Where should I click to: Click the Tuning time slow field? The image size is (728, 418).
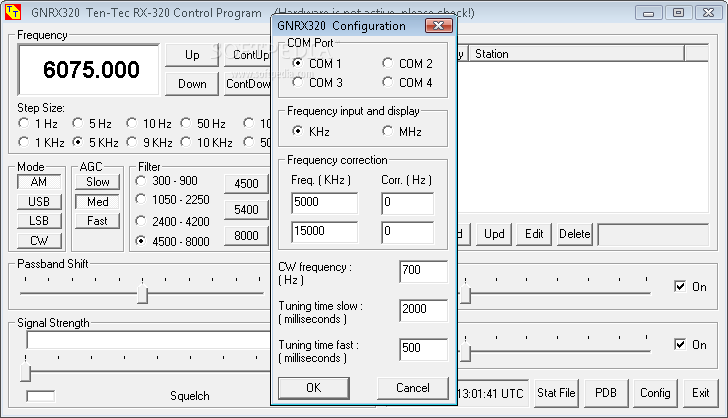point(423,310)
